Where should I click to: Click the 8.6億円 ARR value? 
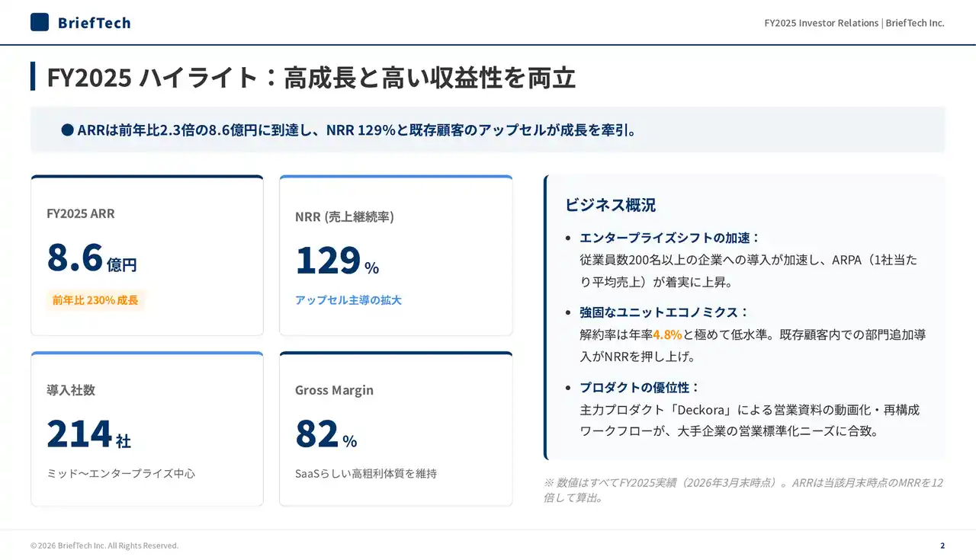pos(91,258)
